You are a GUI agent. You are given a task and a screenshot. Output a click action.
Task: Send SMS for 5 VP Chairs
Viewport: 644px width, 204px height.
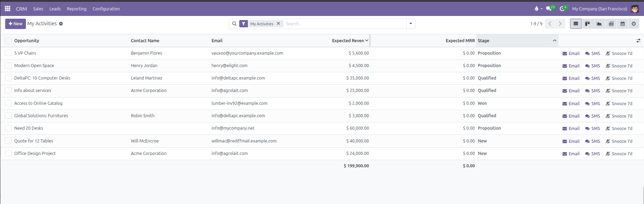pos(592,54)
